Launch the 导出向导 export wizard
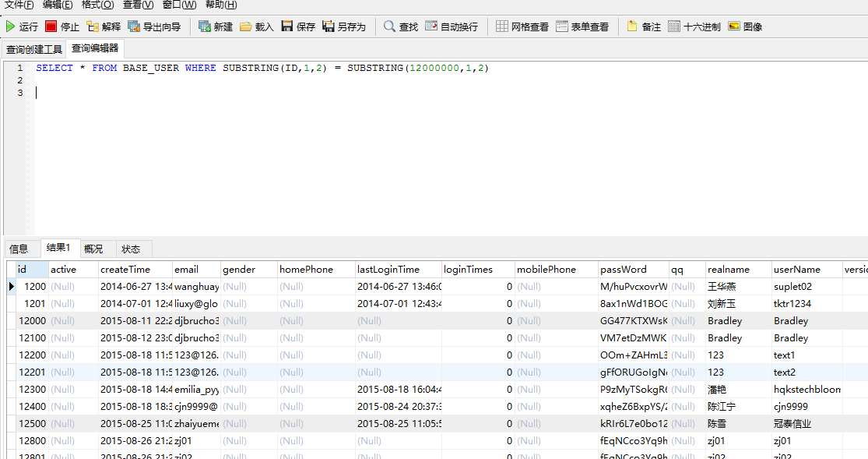 tap(154, 26)
